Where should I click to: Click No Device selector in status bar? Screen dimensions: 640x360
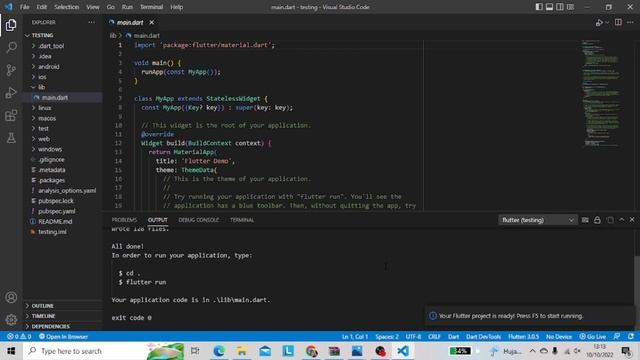[x=559, y=337]
